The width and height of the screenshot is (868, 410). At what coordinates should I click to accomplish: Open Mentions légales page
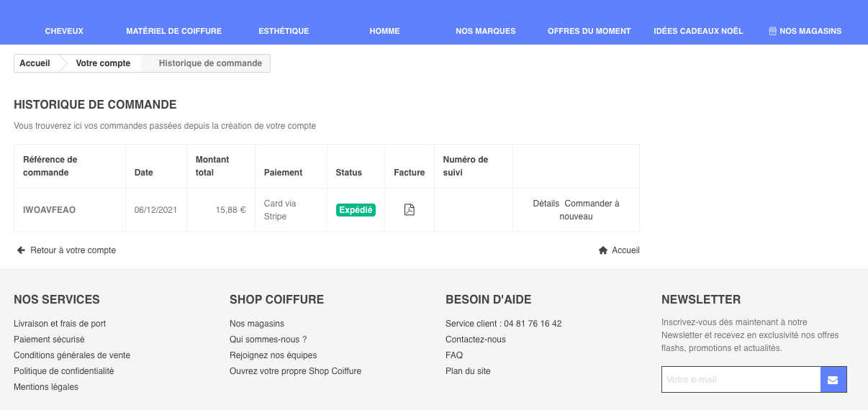(x=46, y=387)
